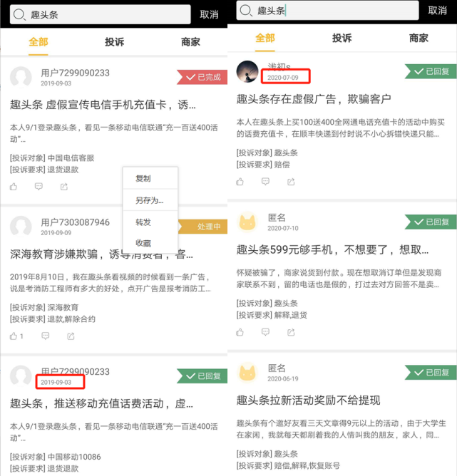Comment on the 深海教育涉嫌欺骗 complaint

[45, 336]
